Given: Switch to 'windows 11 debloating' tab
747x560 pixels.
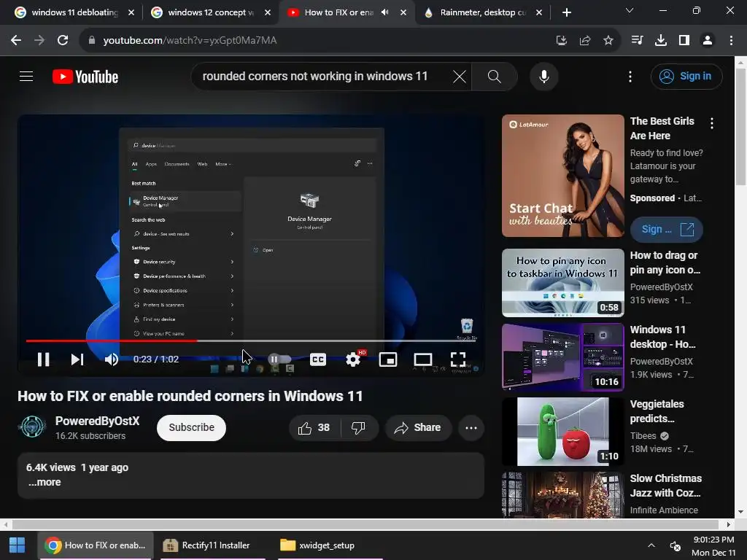Looking at the screenshot, I should (74, 12).
